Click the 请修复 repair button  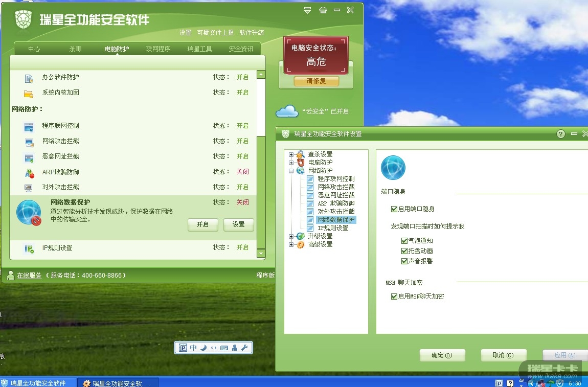point(316,81)
